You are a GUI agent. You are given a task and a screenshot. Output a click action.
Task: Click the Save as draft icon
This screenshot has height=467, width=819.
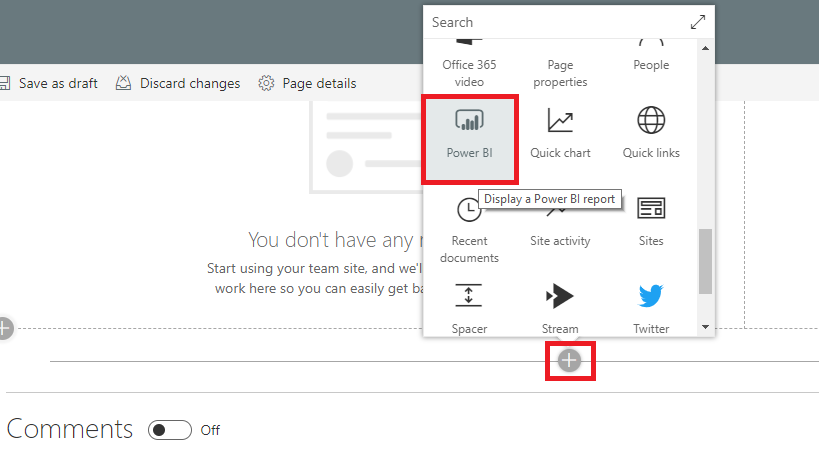coord(5,83)
